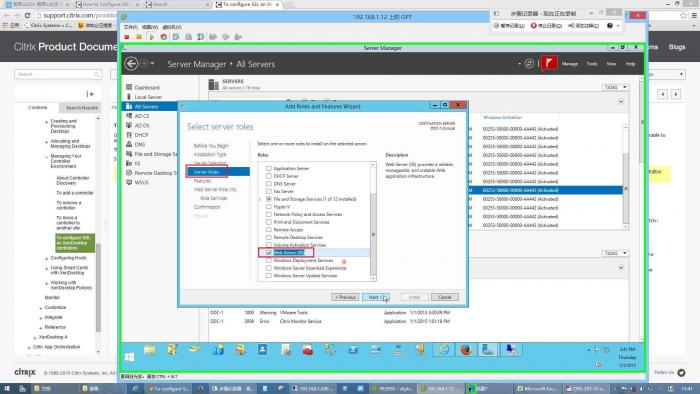Click the red stop button in VM console toolbar
Screen dimensions: 700x394
coord(127,37)
